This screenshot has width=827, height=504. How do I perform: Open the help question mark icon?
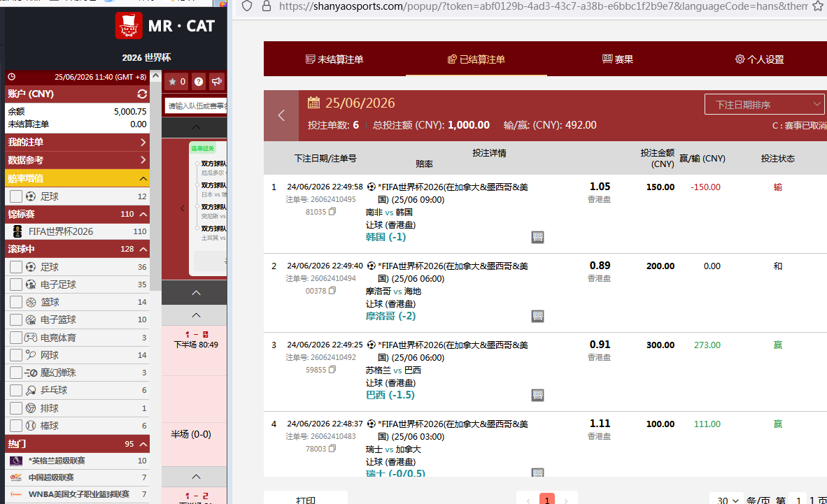[198, 82]
